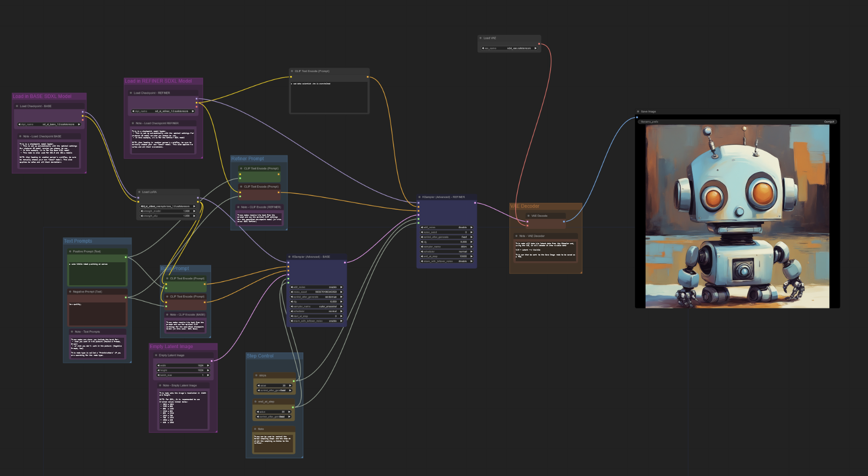The height and width of the screenshot is (476, 868).
Task: Click the Load VAE red output port
Action: click(x=539, y=44)
